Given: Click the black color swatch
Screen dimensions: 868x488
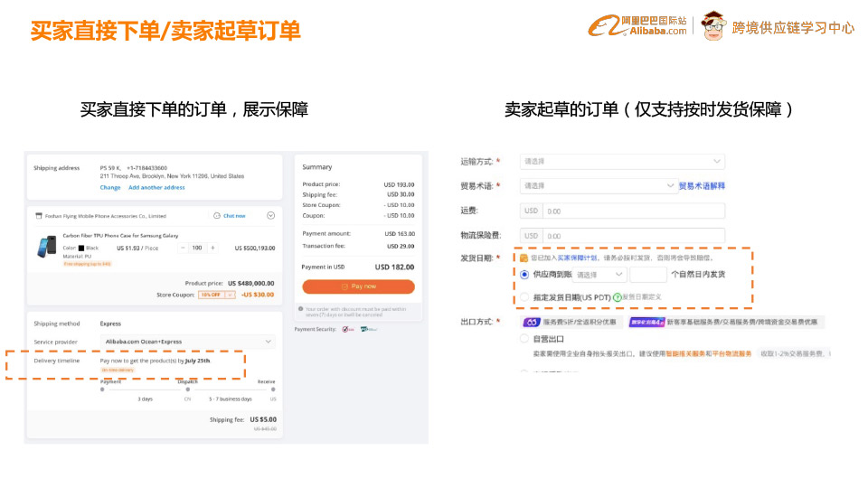Looking at the screenshot, I should [x=81, y=248].
